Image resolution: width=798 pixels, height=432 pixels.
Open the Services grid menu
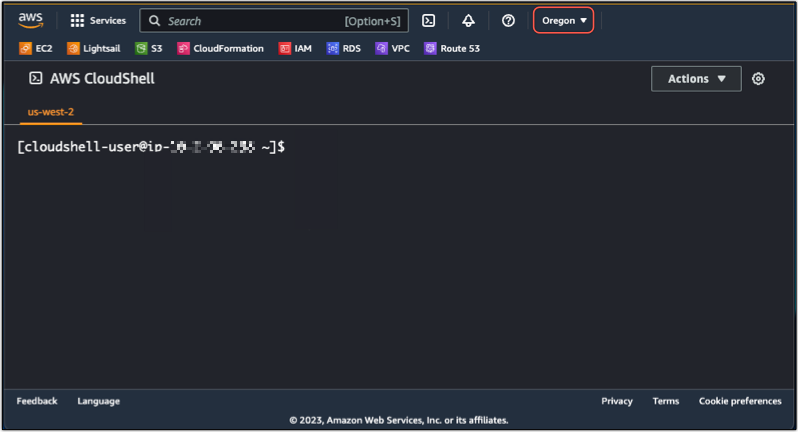[98, 21]
